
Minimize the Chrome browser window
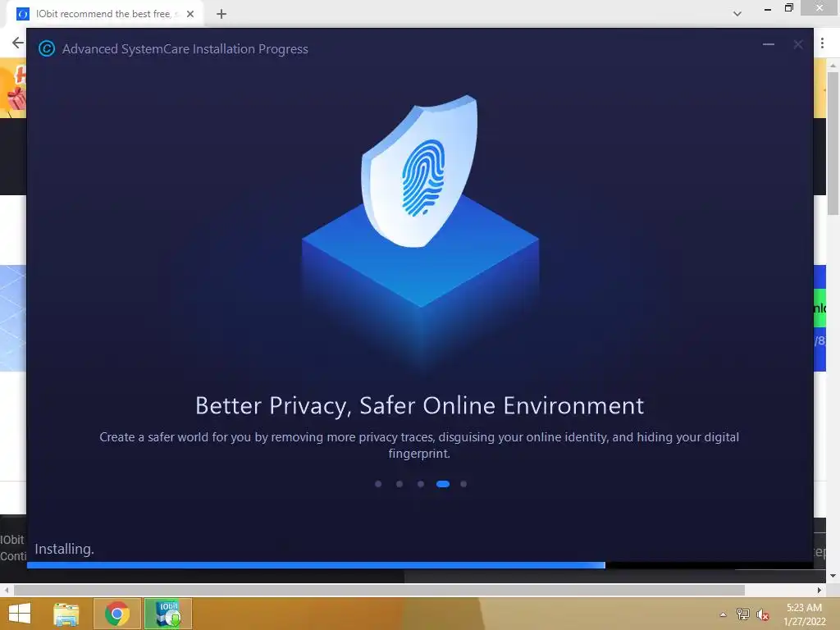[x=768, y=9]
